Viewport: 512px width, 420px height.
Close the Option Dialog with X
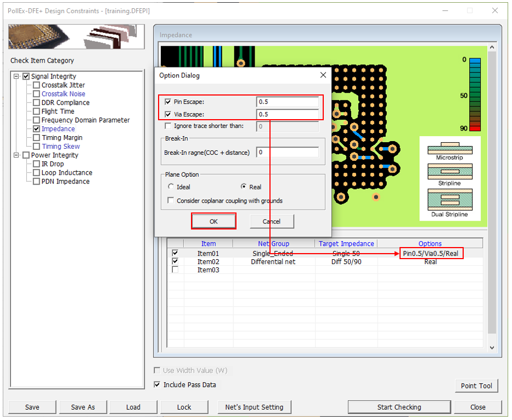tap(323, 75)
